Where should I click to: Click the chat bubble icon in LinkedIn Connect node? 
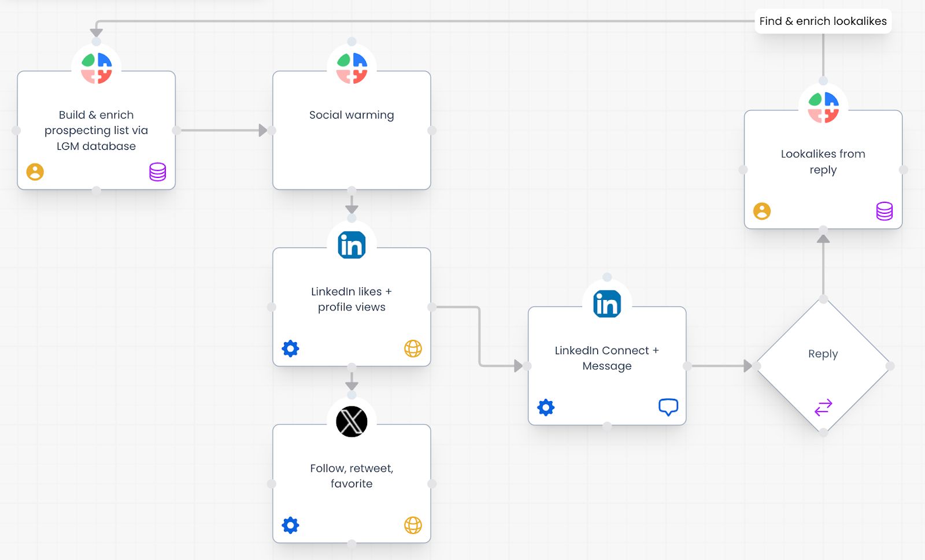click(668, 407)
